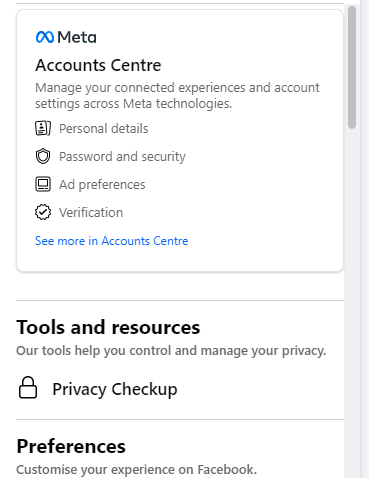
Task: Click the Accounts Centre description paragraph
Action: (x=177, y=96)
